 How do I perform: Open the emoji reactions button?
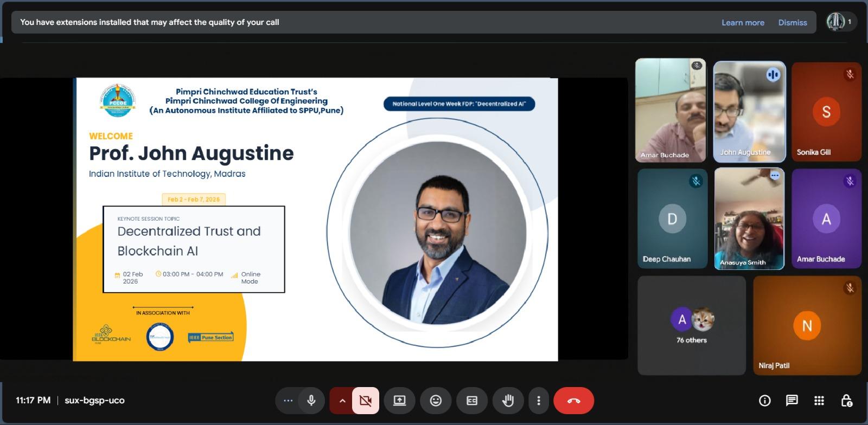coord(436,401)
